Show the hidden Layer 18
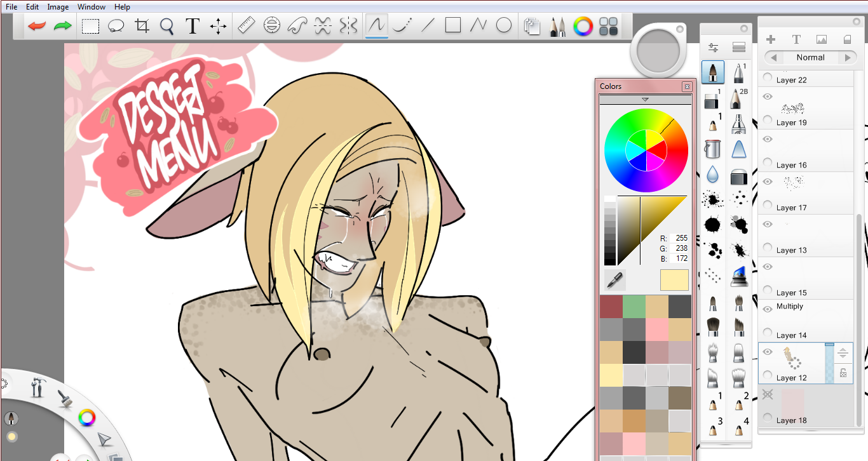This screenshot has width=868, height=461. click(768, 394)
